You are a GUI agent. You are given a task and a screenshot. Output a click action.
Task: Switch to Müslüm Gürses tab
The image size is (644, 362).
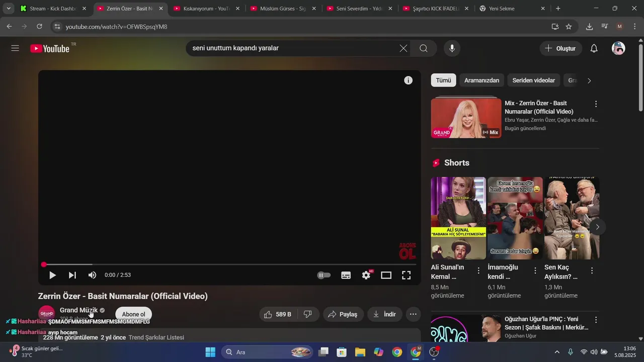click(283, 9)
